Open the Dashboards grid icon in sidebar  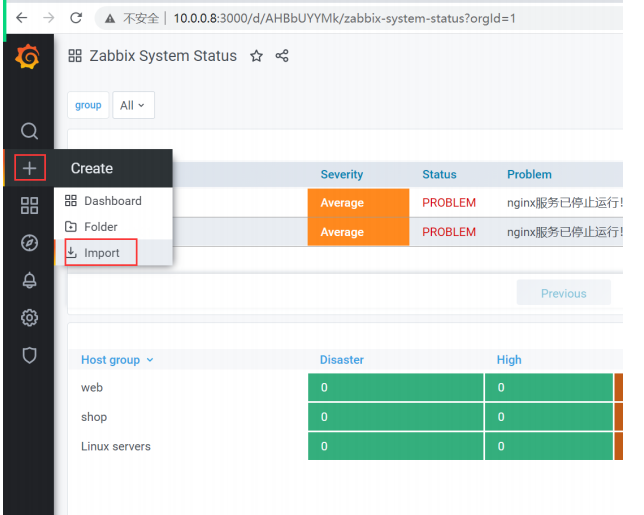[x=29, y=205]
